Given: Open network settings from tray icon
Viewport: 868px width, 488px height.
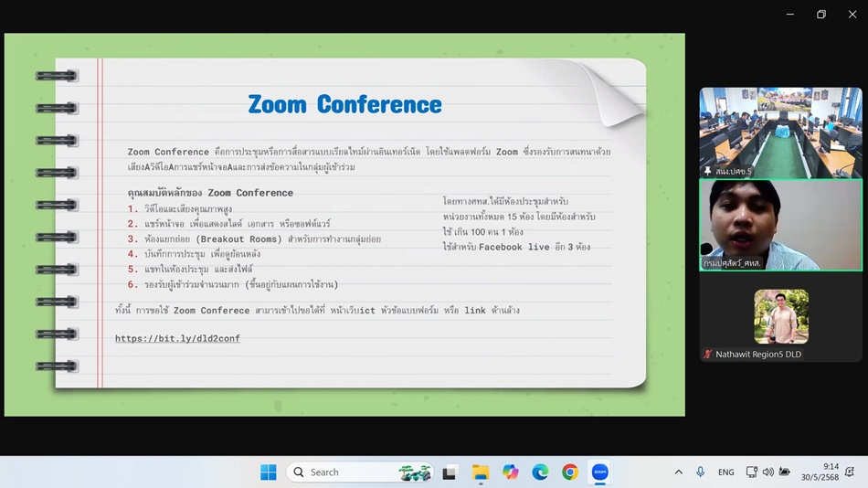Looking at the screenshot, I should click(x=751, y=472).
